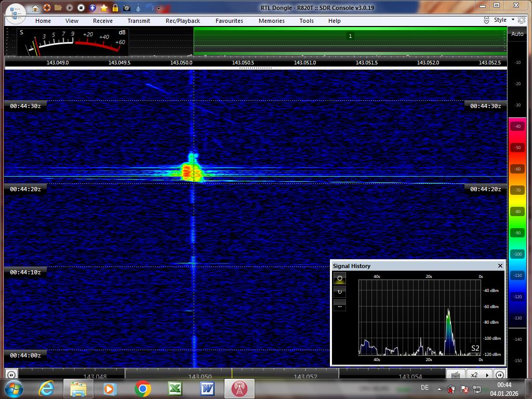The width and height of the screenshot is (532, 399).
Task: Open the View ribbon tab
Action: coord(72,21)
